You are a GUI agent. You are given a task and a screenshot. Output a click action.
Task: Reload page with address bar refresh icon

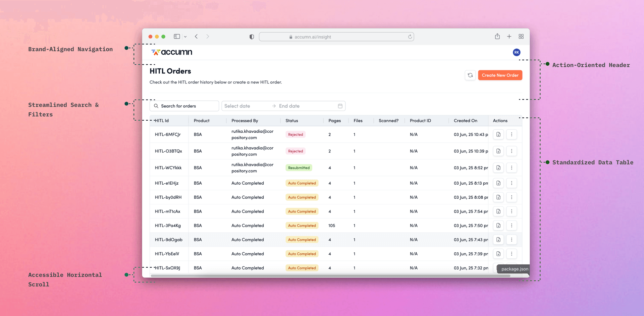[x=410, y=37]
